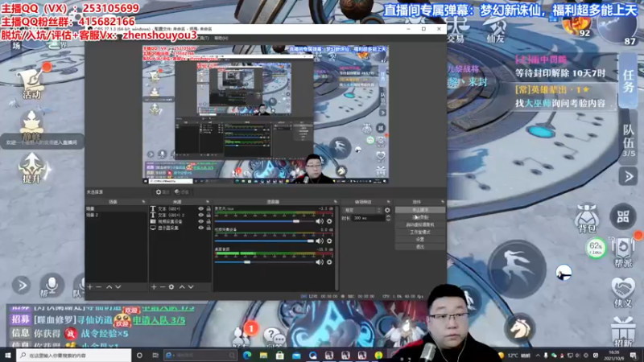
Task: Open transition properties gear in scene transitions panel
Action: pyautogui.click(x=387, y=210)
